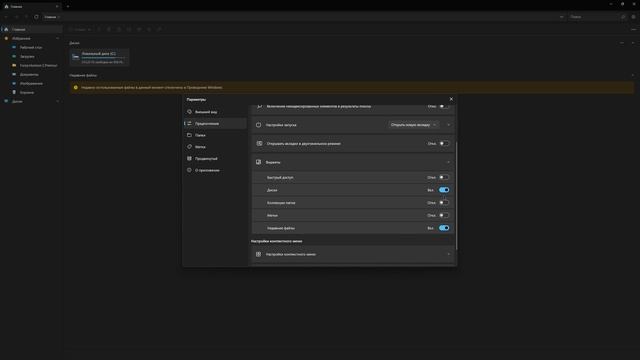The width and height of the screenshot is (640, 360).
Task: Click Главная in the sidebar
Action: (x=32, y=29)
